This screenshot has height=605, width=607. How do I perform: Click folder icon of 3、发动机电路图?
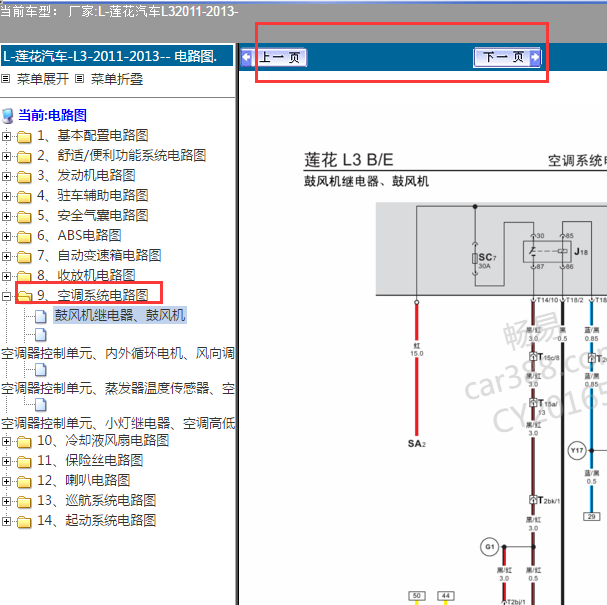click(24, 177)
